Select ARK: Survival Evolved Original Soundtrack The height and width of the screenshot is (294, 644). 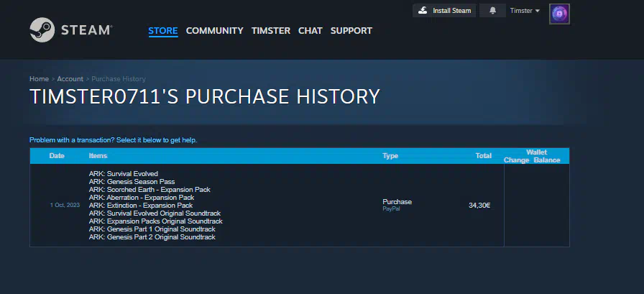(155, 213)
